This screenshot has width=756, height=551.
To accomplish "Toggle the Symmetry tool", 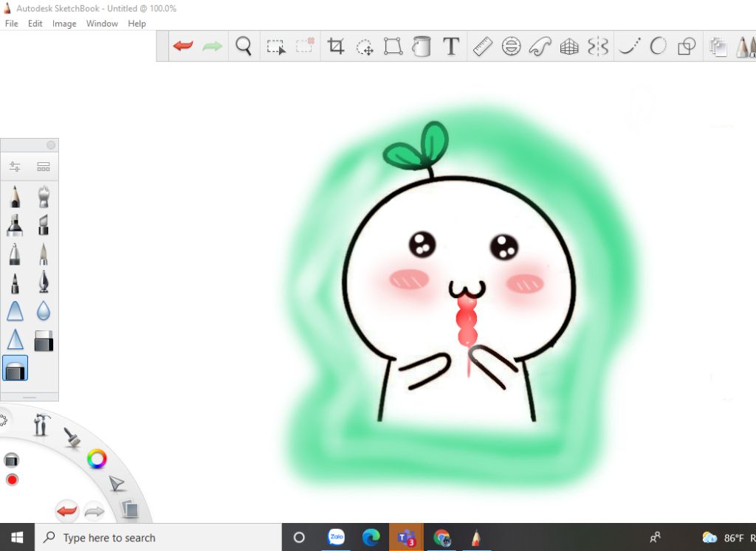I will (x=598, y=46).
